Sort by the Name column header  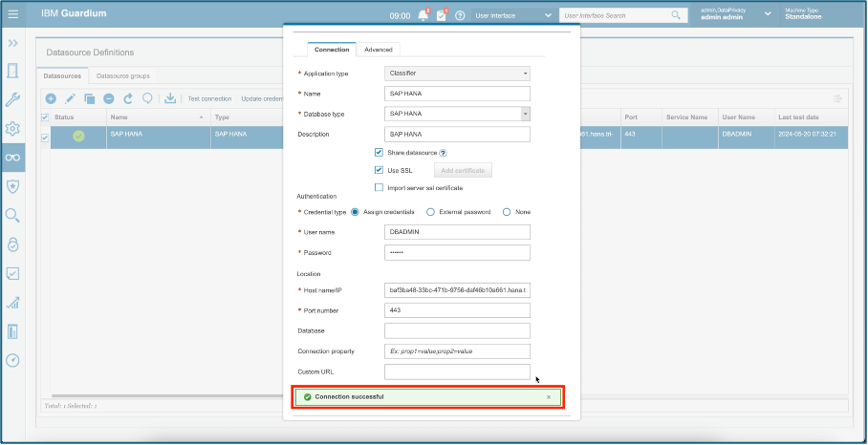pos(159,117)
